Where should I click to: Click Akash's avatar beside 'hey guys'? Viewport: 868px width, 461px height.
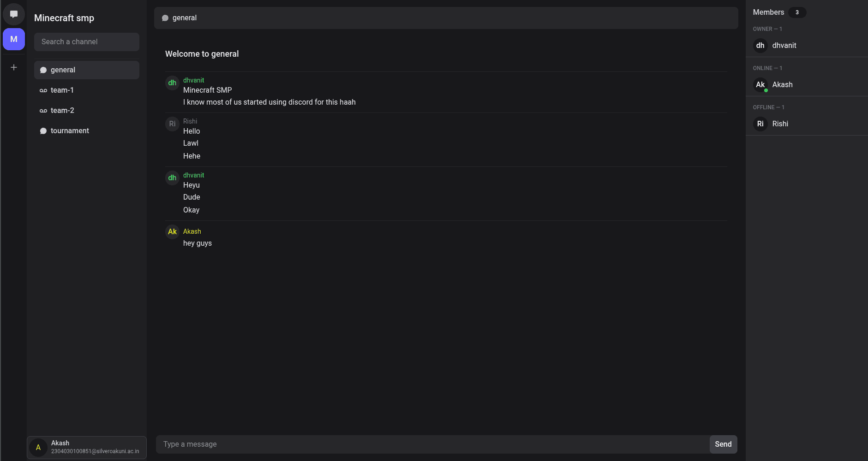click(172, 232)
